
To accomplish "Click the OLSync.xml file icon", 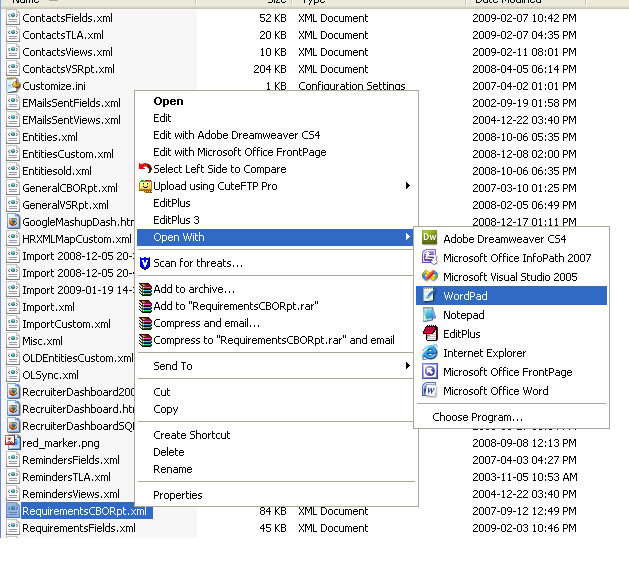I will click(13, 374).
